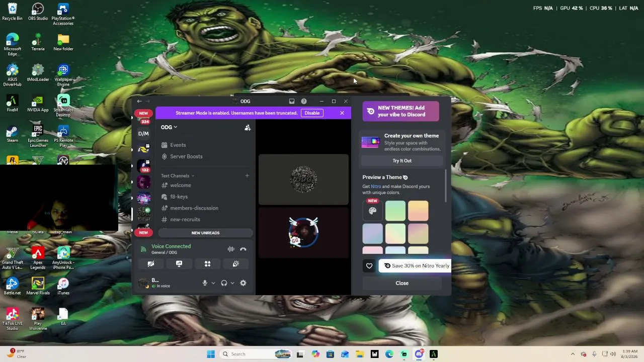Dismiss the Streamer Mode banner
644x362 pixels.
tap(342, 113)
